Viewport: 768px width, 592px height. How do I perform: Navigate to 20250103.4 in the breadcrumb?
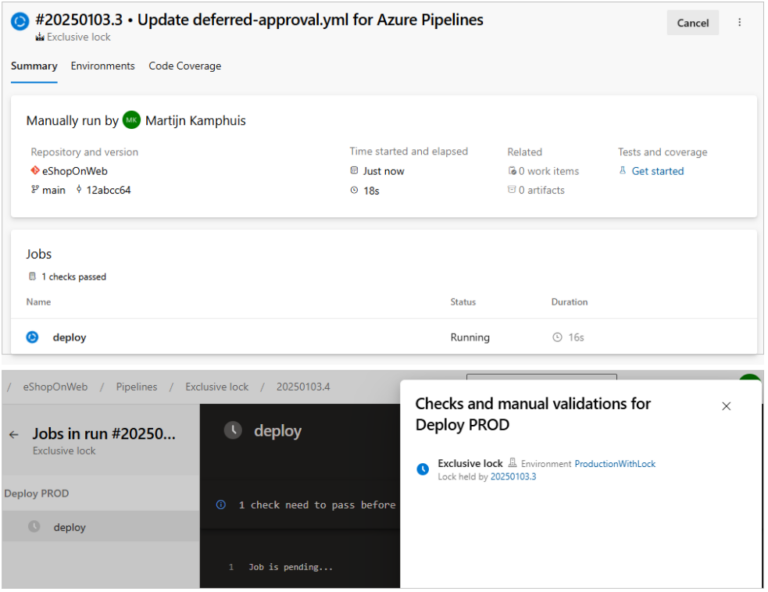[303, 387]
